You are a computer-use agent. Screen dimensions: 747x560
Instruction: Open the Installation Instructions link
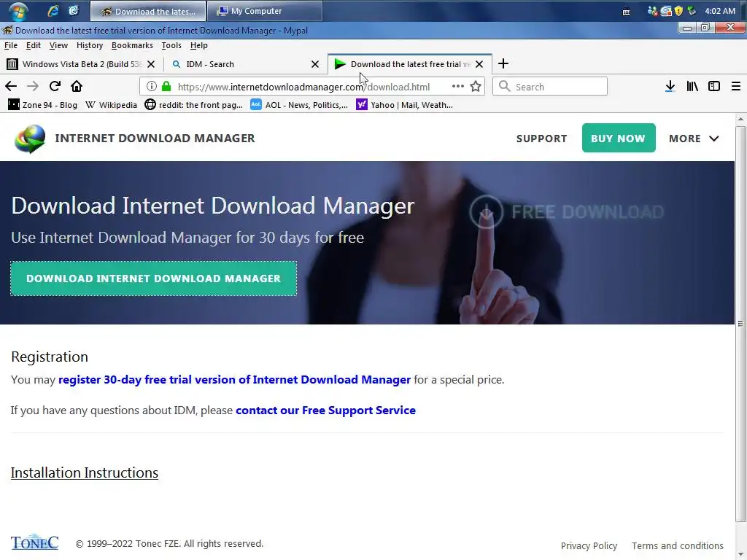pyautogui.click(x=85, y=472)
